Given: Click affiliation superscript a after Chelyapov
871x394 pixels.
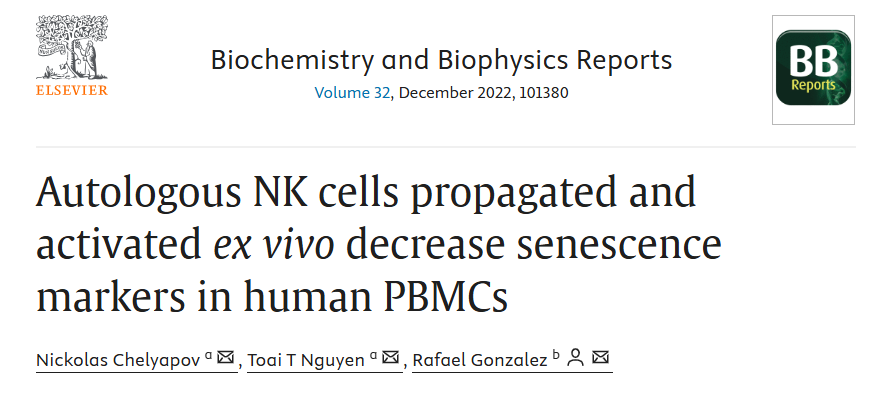Looking at the screenshot, I should (x=208, y=356).
